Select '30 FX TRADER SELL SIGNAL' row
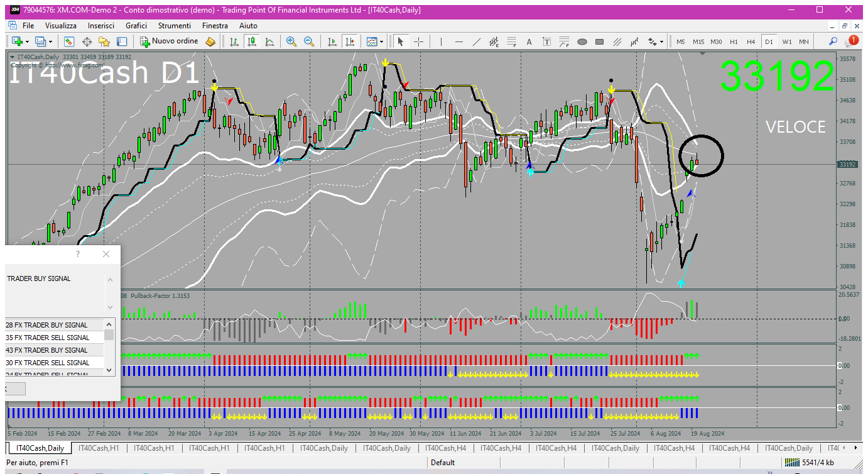 55,363
